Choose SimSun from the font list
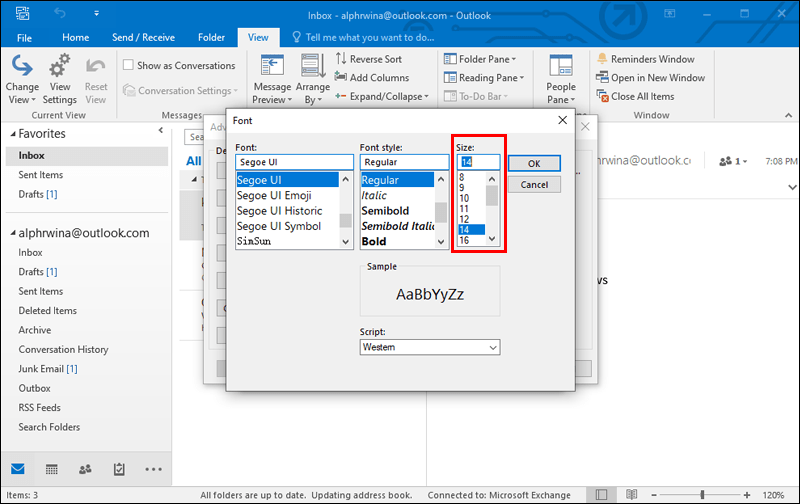Image resolution: width=800 pixels, height=504 pixels. pyautogui.click(x=287, y=241)
